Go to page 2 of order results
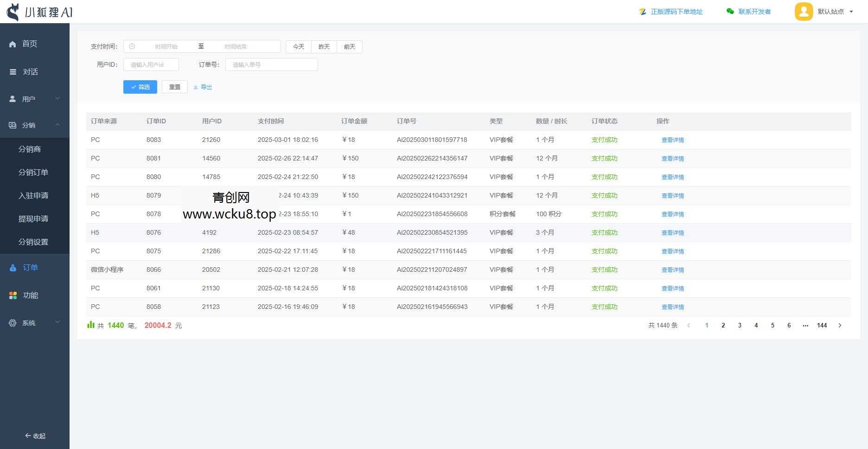The image size is (868, 449). [723, 325]
